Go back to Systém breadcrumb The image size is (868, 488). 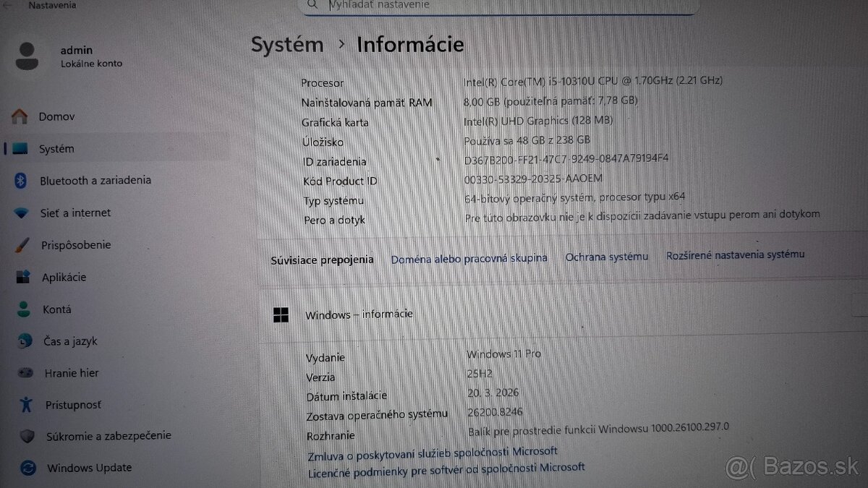(287, 45)
